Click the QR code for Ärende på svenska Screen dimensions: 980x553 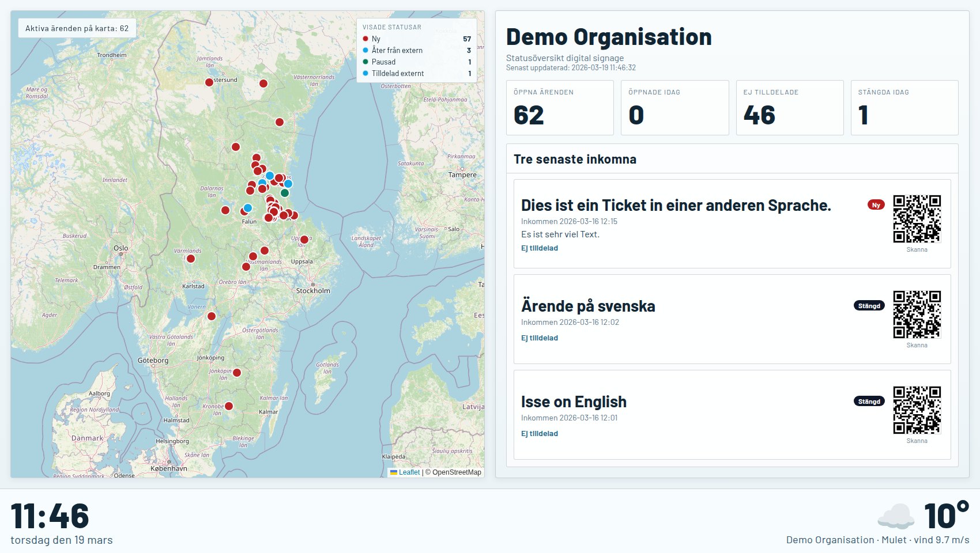click(x=917, y=315)
